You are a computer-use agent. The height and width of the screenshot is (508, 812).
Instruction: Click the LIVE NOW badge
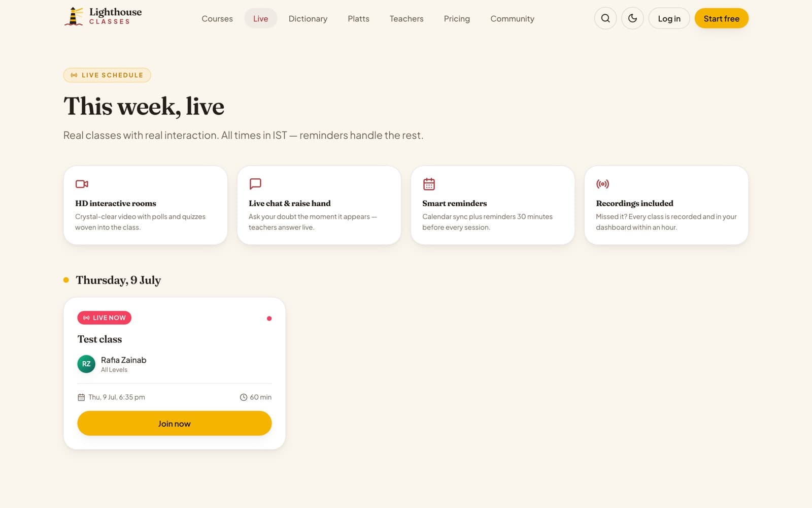click(104, 317)
